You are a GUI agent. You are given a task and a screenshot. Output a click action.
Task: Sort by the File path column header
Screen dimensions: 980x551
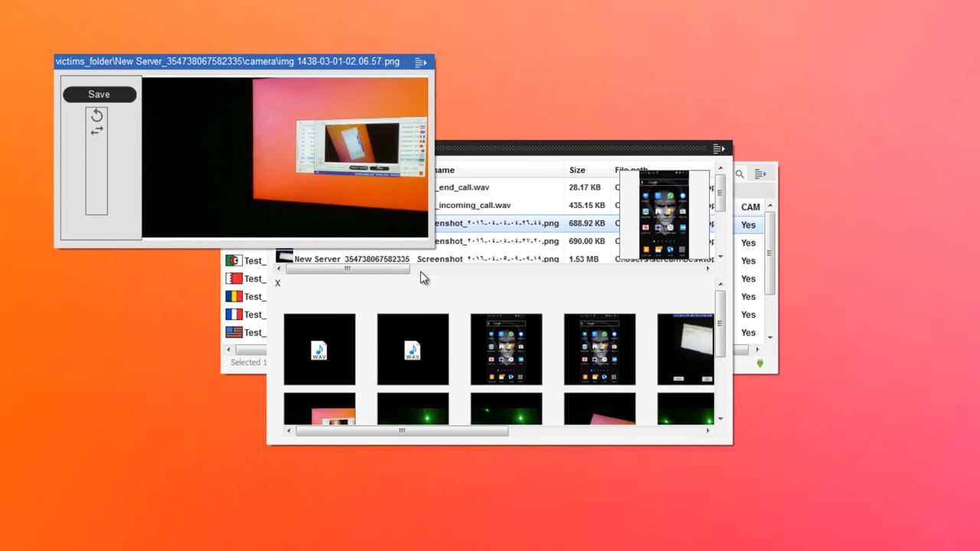pyautogui.click(x=631, y=170)
